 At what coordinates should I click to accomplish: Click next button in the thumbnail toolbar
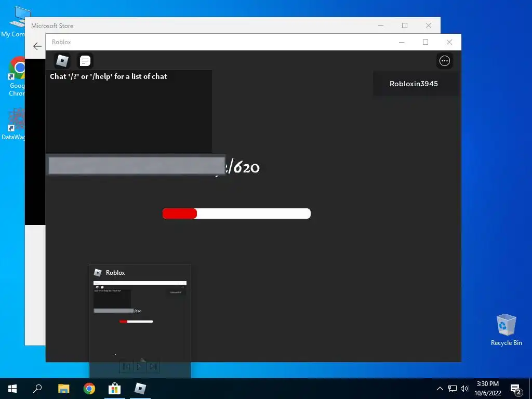153,366
